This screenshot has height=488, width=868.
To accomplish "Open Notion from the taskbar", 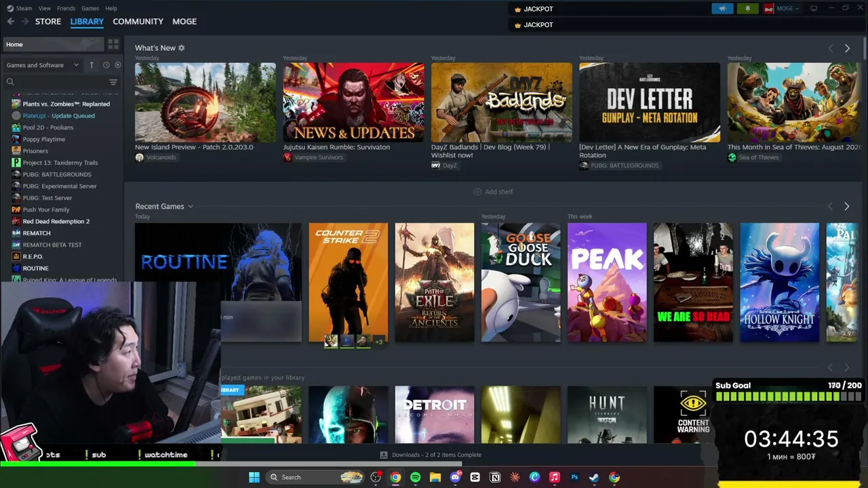I will click(495, 477).
